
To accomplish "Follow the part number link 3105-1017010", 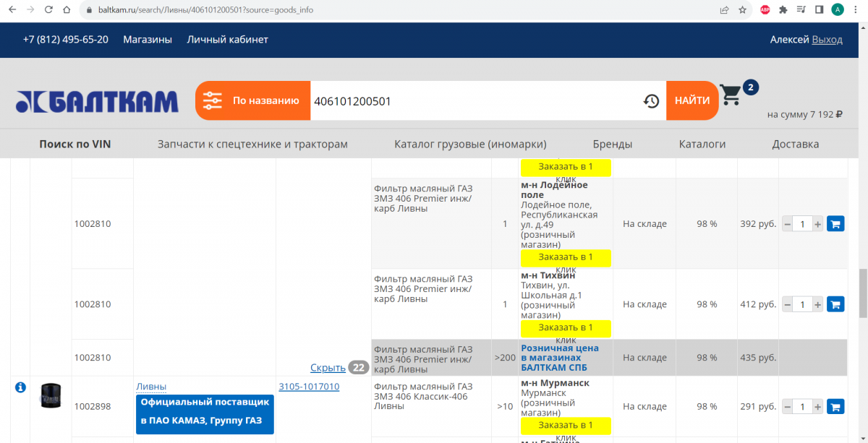I will click(x=309, y=387).
